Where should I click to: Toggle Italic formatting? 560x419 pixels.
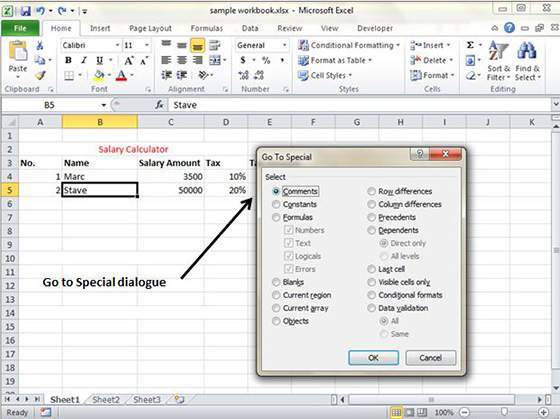[x=84, y=60]
